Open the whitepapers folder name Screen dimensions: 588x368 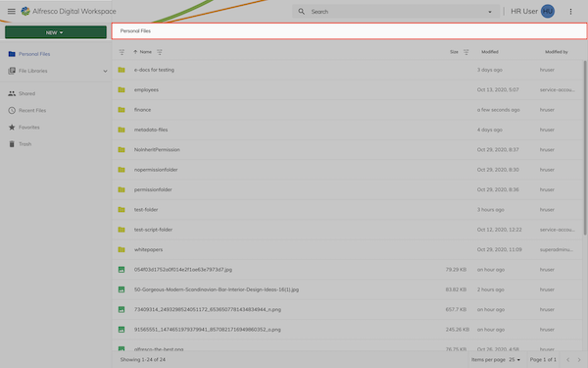pyautogui.click(x=148, y=249)
